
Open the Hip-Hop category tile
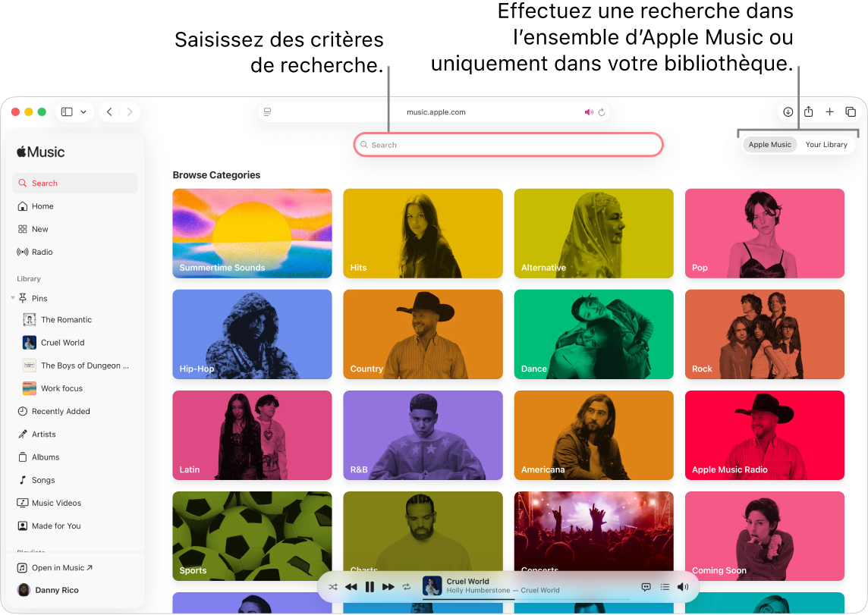(x=252, y=334)
